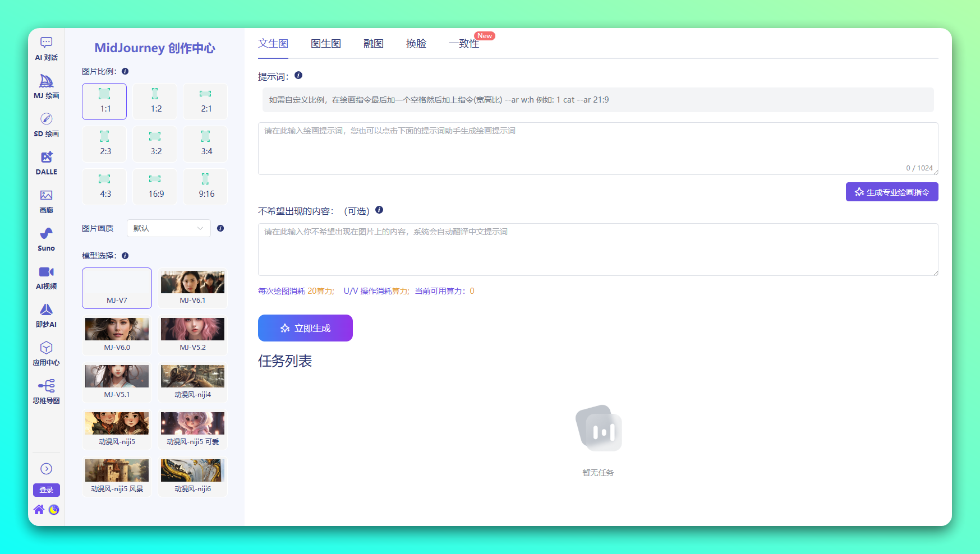Select the MJ-V6.1 model thumbnail
The image size is (980, 554).
click(192, 288)
